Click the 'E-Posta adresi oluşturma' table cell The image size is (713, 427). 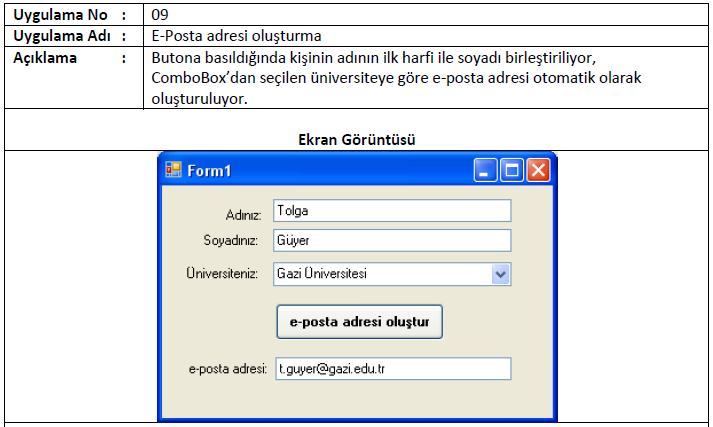[x=426, y=36]
